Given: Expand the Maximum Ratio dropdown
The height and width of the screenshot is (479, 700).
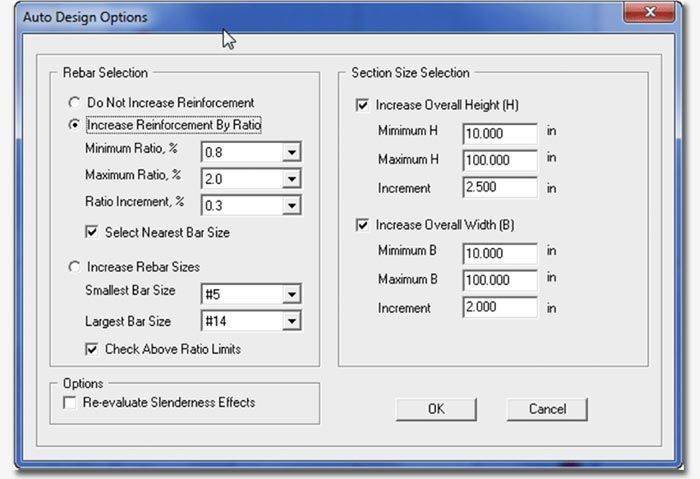Looking at the screenshot, I should (x=291, y=179).
